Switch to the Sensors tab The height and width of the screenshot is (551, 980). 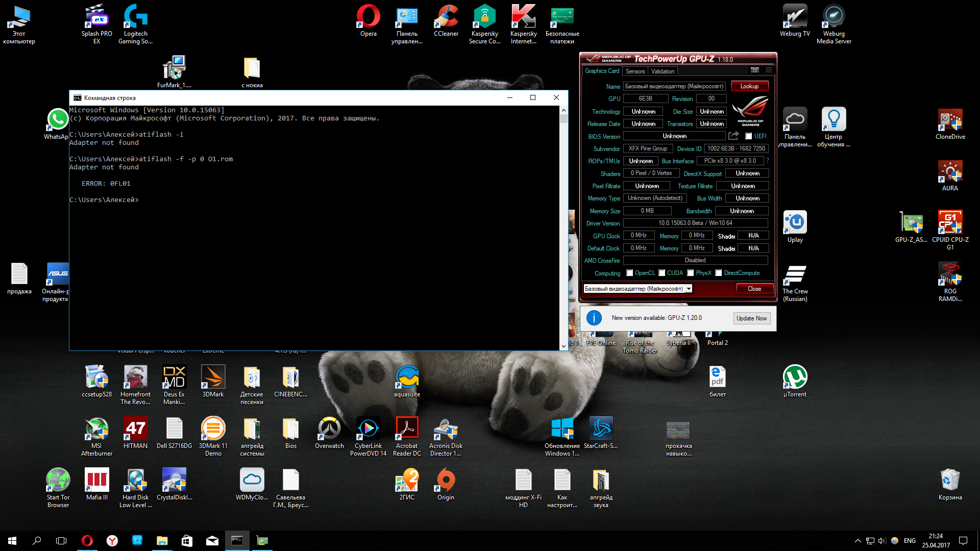point(635,71)
